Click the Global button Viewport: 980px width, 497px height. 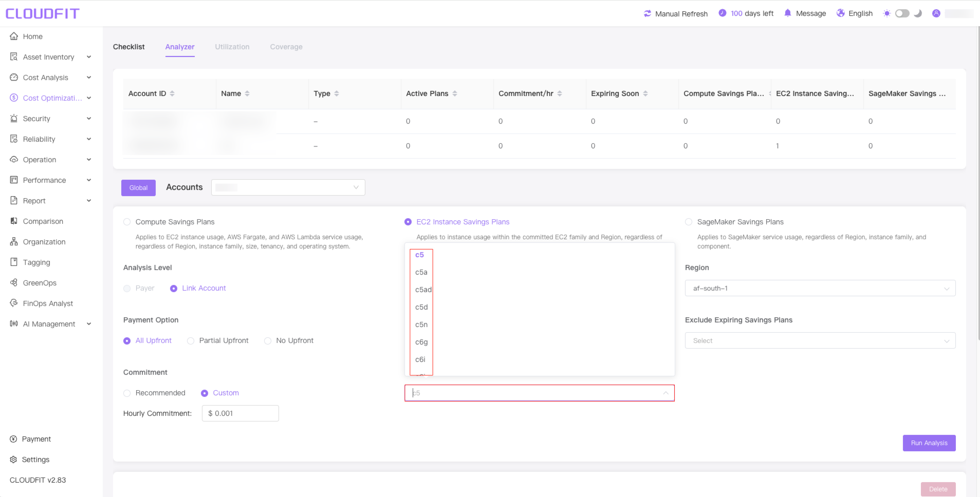click(x=138, y=188)
